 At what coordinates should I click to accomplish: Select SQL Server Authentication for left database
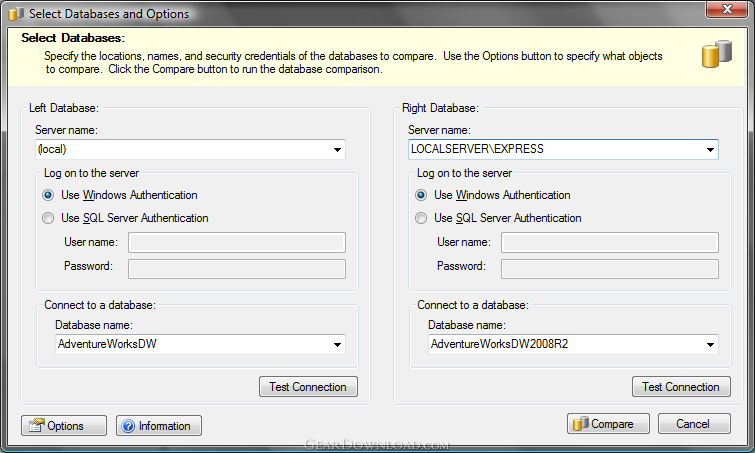[48, 218]
